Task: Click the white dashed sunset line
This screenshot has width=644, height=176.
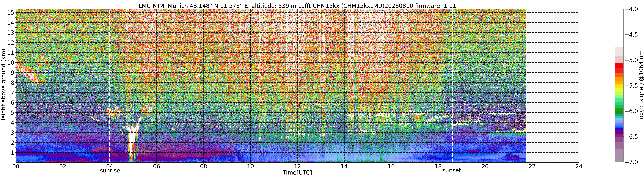Action: coord(452,86)
